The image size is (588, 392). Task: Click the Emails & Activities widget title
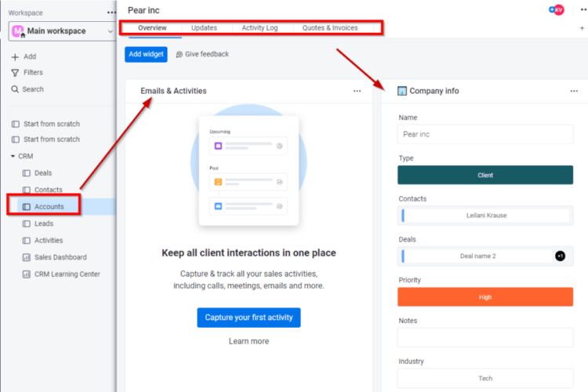coord(173,91)
